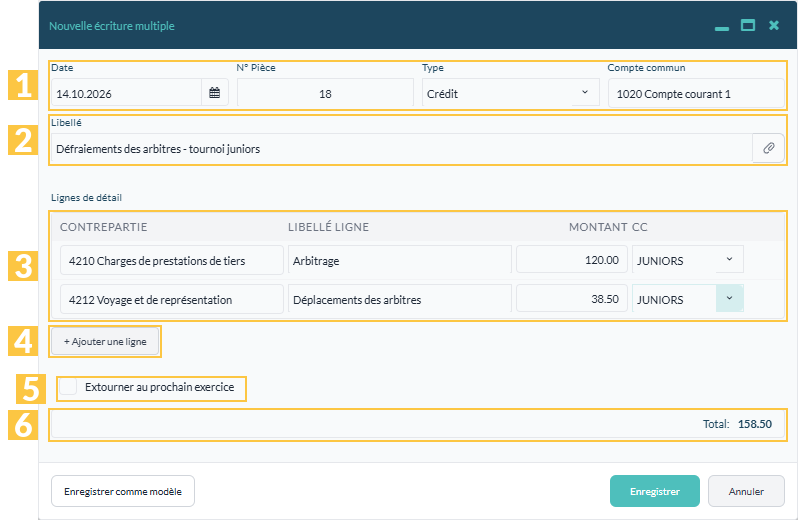Click the Nouvelle écriture multiple title
Viewport: 798px width, 520px height.
click(111, 26)
